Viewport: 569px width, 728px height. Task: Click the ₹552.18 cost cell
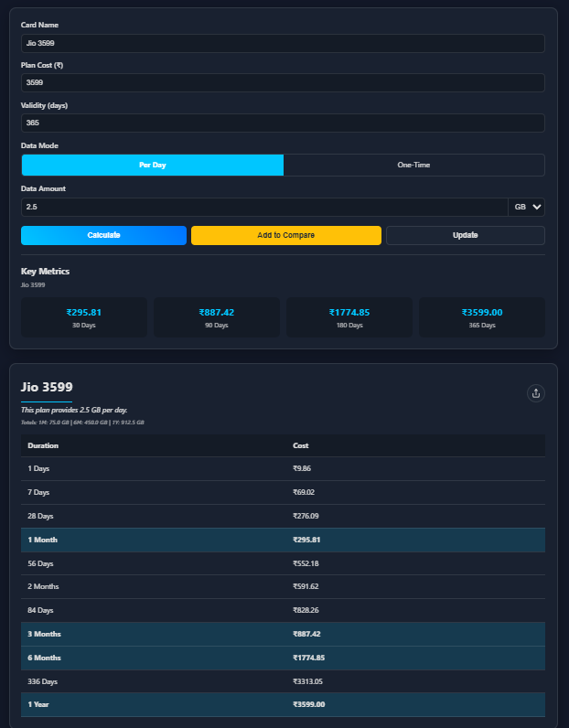click(306, 563)
